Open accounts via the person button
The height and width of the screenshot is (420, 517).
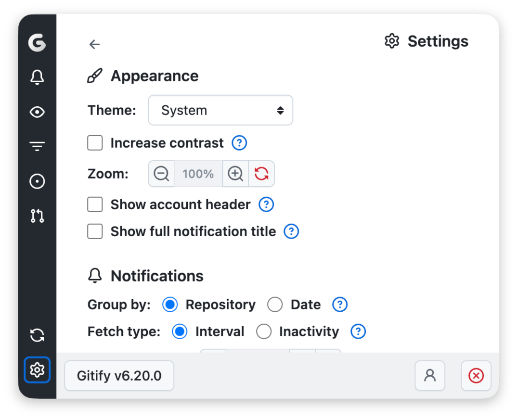tap(430, 376)
